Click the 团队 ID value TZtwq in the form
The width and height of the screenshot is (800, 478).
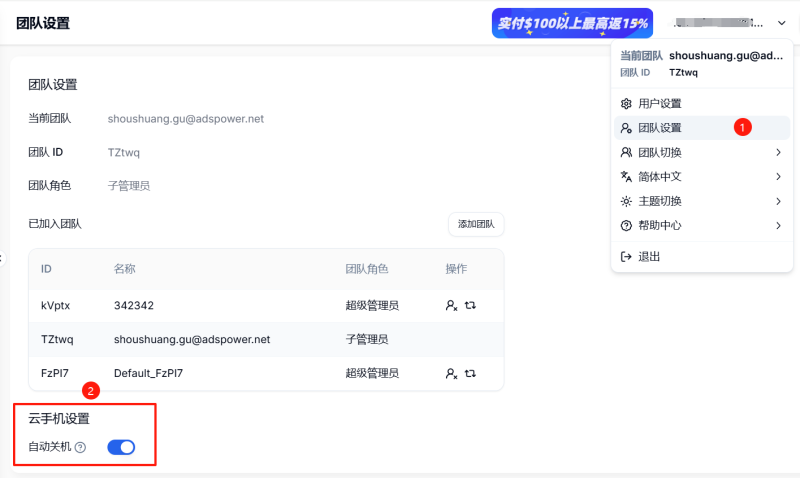123,153
